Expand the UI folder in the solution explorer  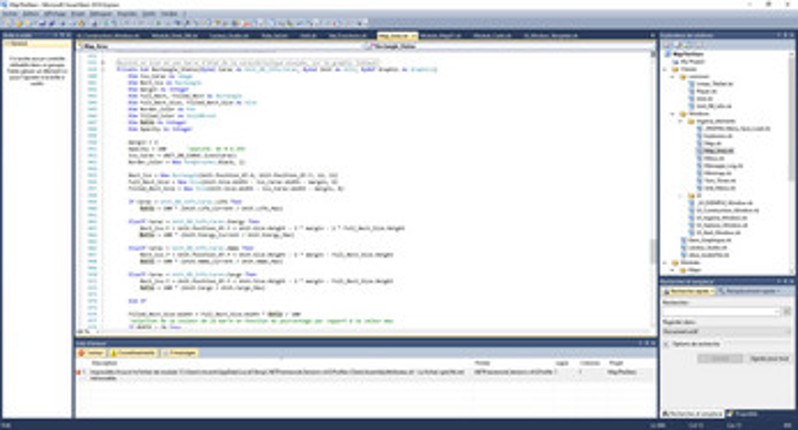[681, 195]
